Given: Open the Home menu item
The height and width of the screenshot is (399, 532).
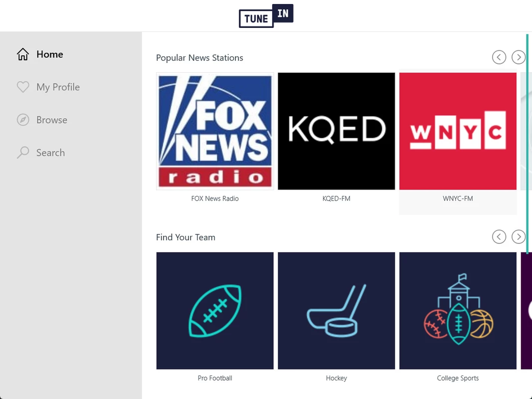Looking at the screenshot, I should click(50, 54).
